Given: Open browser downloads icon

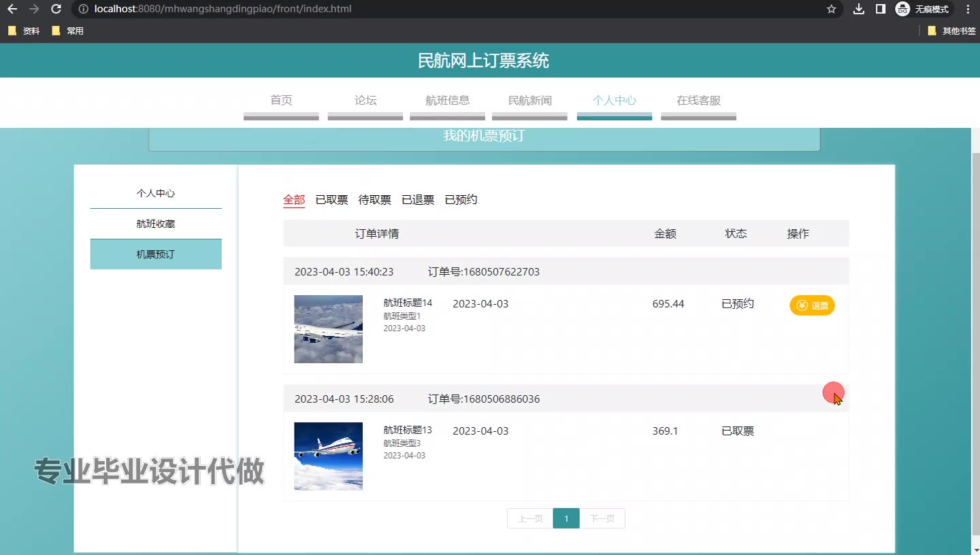Looking at the screenshot, I should [859, 9].
